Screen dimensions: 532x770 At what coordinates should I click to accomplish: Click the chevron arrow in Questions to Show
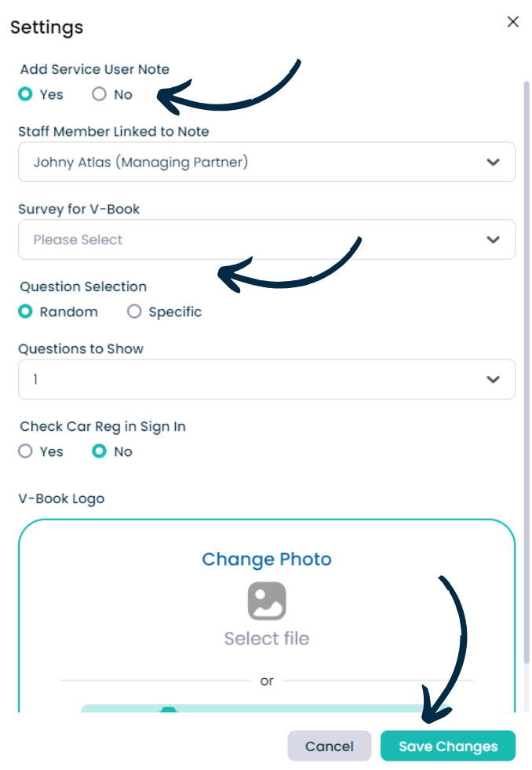coord(493,379)
